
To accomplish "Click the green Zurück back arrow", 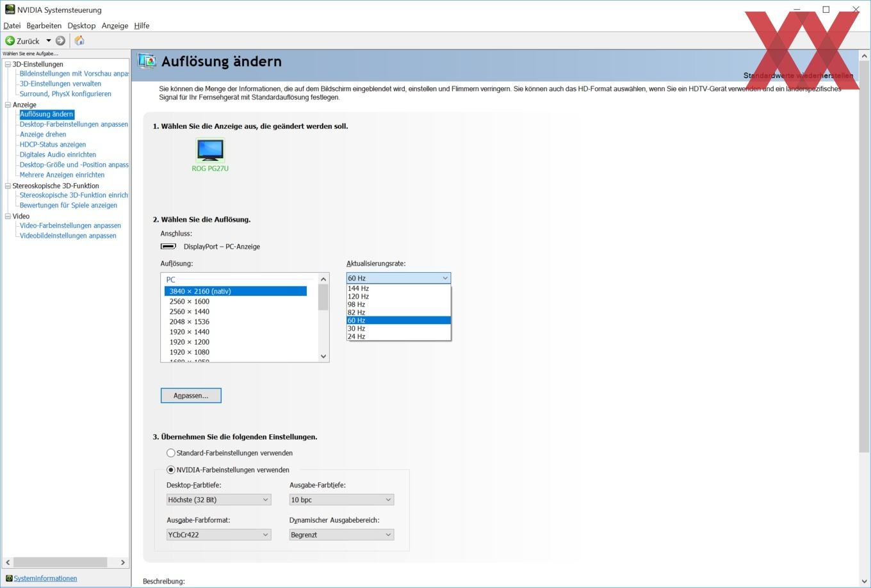I will point(10,40).
